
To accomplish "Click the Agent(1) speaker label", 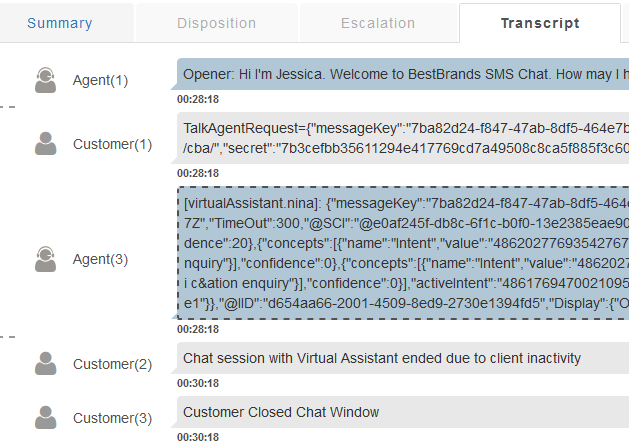I will [x=101, y=80].
